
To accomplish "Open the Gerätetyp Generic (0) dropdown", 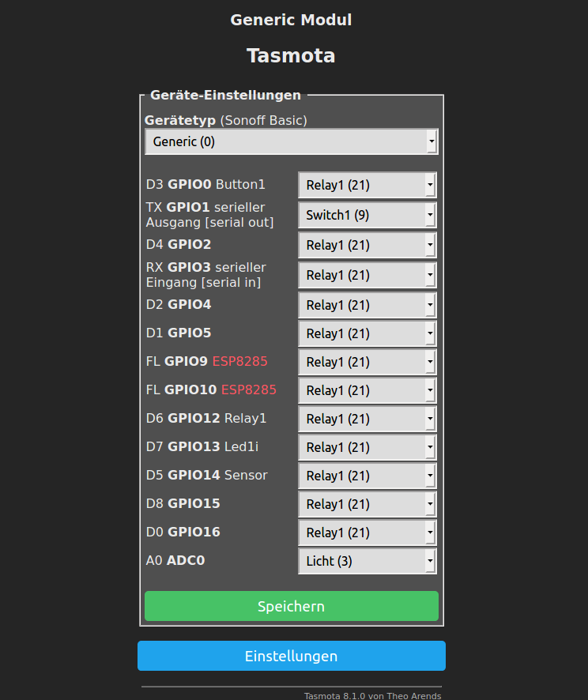I will pos(291,141).
